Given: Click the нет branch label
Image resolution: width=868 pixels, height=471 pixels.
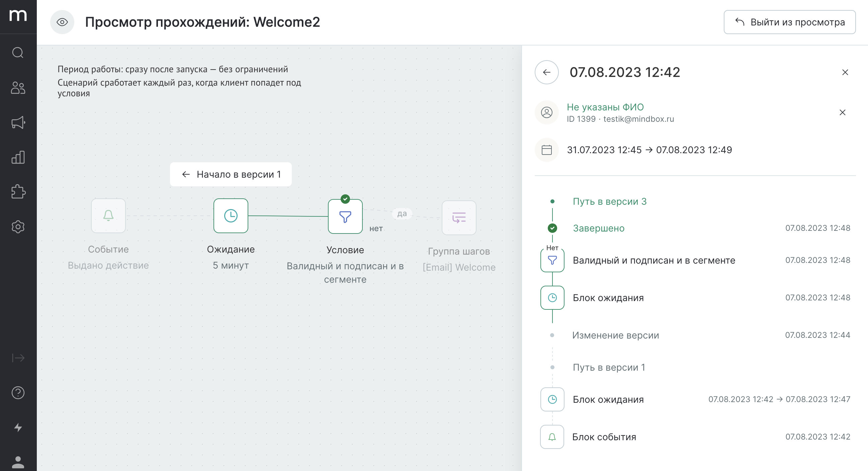Looking at the screenshot, I should pyautogui.click(x=376, y=228).
